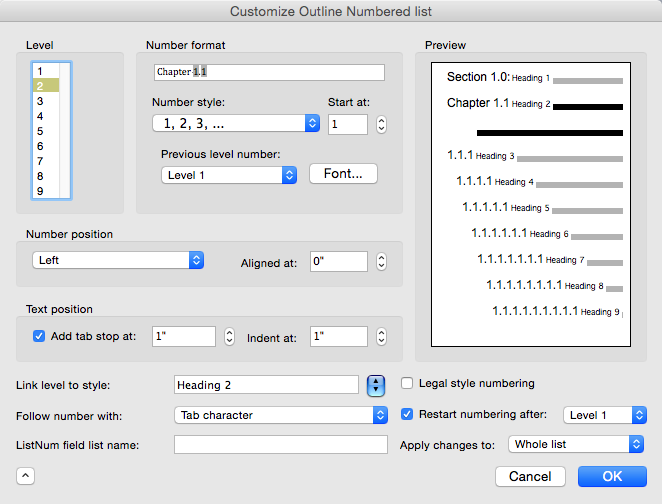Uncheck the Add tab stop at checkbox
Screen dimensions: 662x504
pyautogui.click(x=39, y=336)
